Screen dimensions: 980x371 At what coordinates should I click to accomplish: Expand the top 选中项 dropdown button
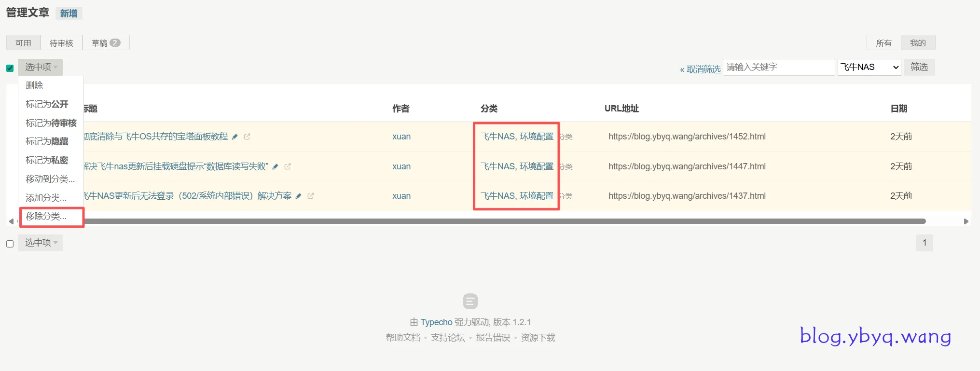[x=41, y=67]
